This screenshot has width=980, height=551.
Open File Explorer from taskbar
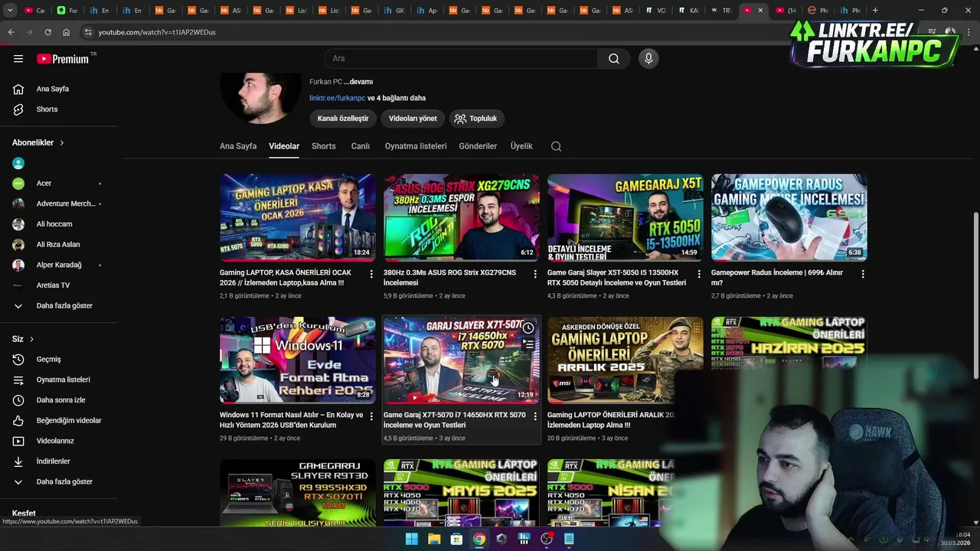(434, 539)
